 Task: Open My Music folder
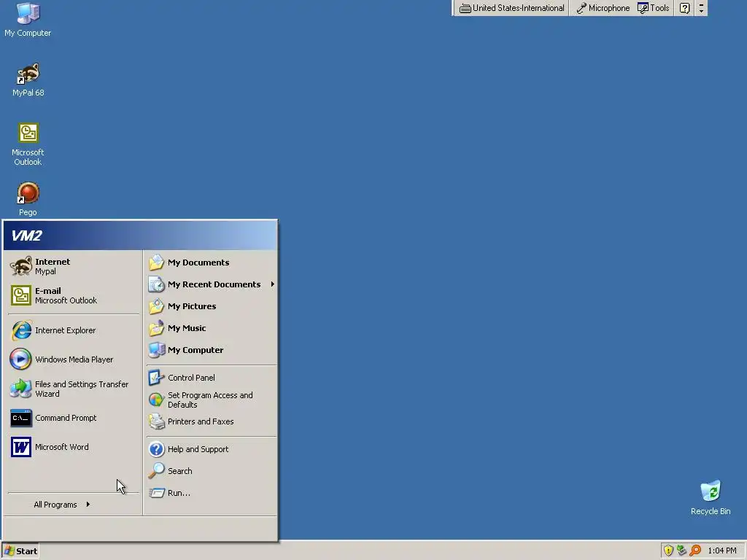pos(211,328)
